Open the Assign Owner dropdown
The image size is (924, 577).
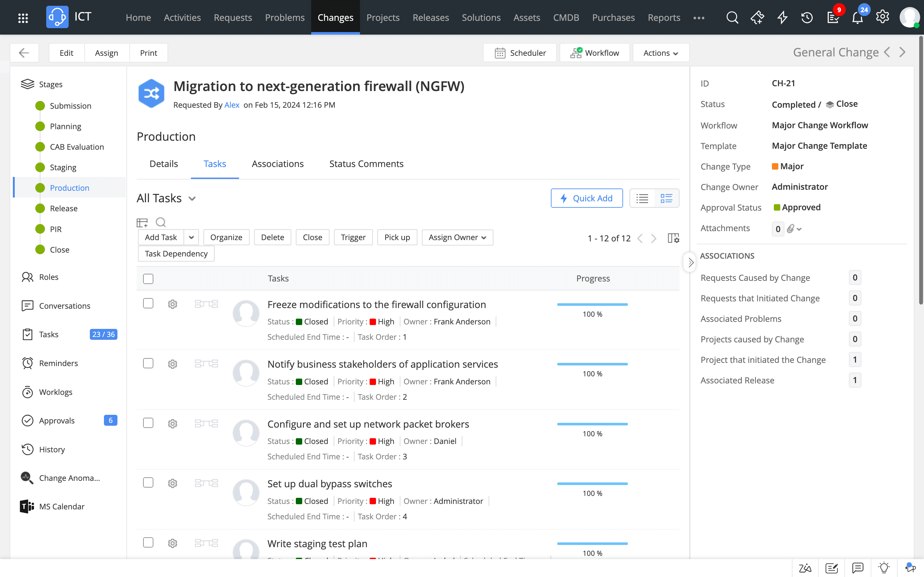tap(457, 237)
